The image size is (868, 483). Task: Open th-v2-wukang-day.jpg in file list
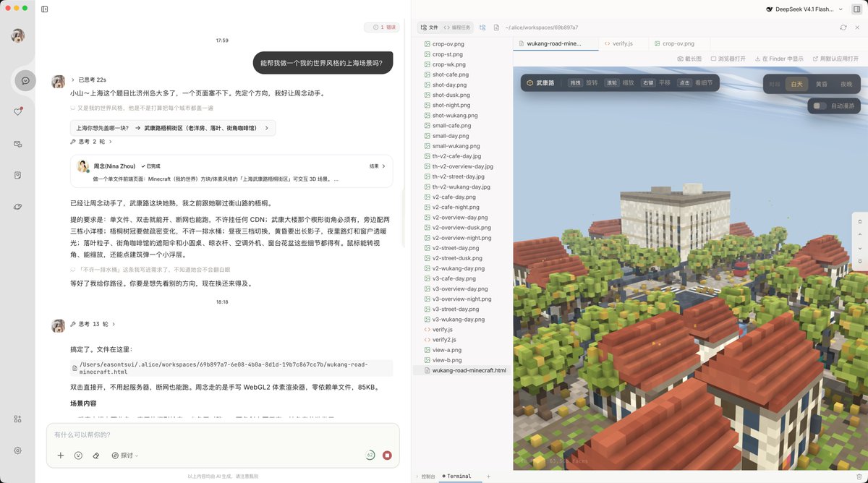pos(461,187)
